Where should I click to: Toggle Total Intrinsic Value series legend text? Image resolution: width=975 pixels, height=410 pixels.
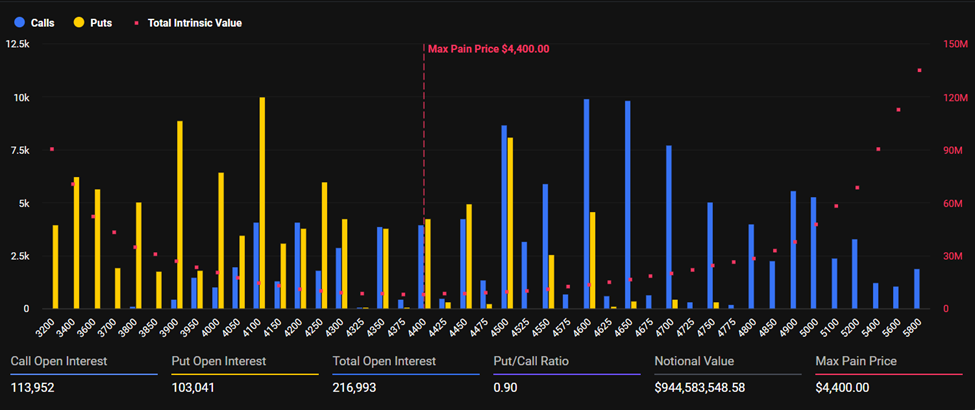click(x=194, y=22)
